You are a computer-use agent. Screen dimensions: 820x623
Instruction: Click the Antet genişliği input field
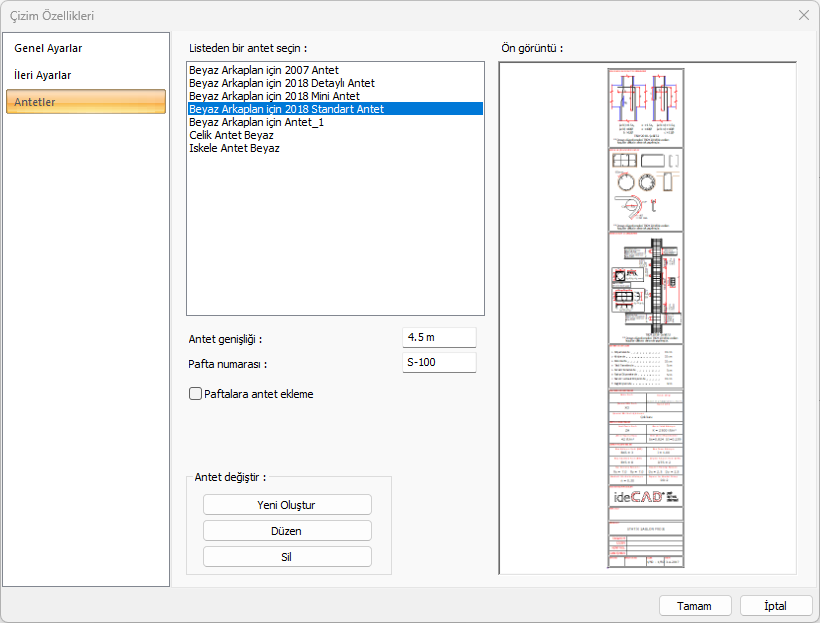439,338
